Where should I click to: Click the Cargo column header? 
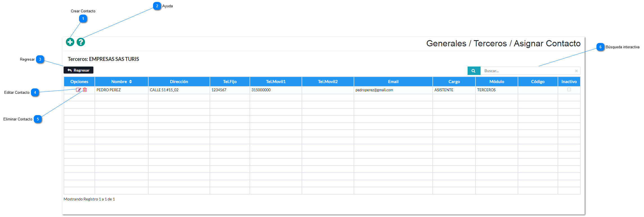tap(454, 82)
